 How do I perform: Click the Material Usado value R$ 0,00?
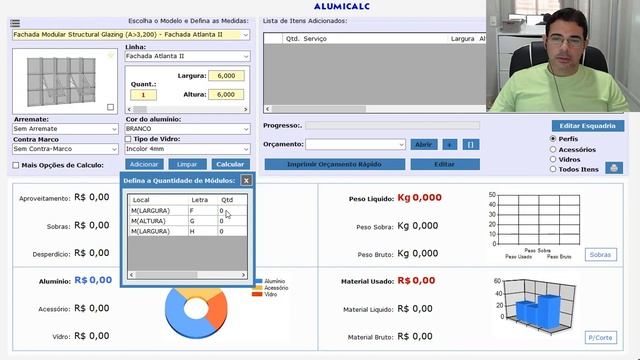(416, 281)
